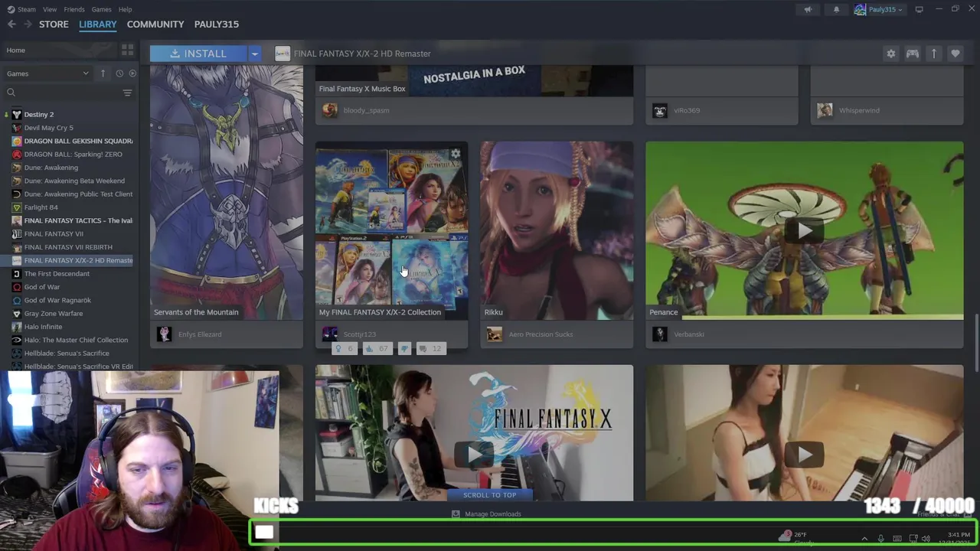Viewport: 980px width, 551px height.
Task: Select Dune: Awakening Beta Weekend entry
Action: click(74, 181)
